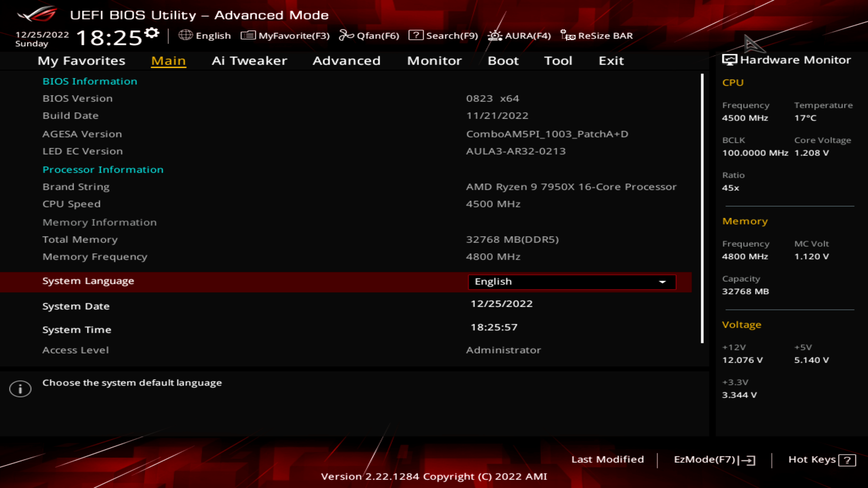The height and width of the screenshot is (488, 868).
Task: Open MyFavorite settings panel
Action: (286, 35)
